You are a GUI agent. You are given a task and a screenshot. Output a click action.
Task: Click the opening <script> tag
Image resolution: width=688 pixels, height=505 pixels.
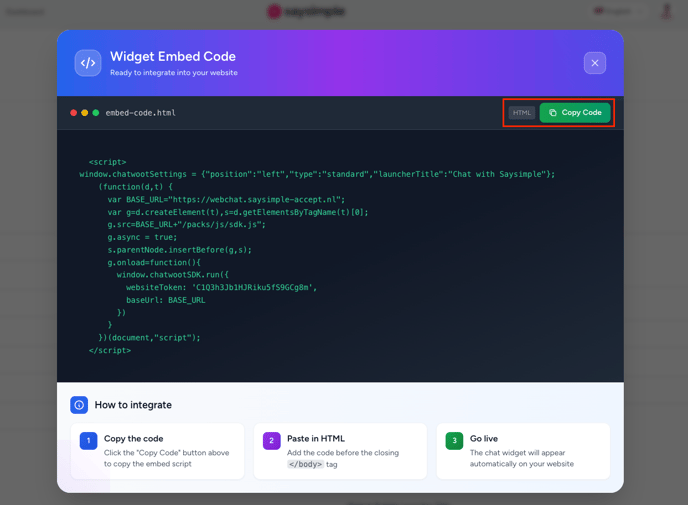[x=108, y=162]
